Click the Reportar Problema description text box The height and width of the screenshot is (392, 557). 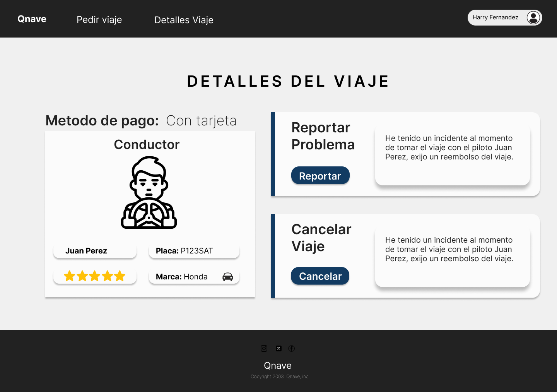452,156
